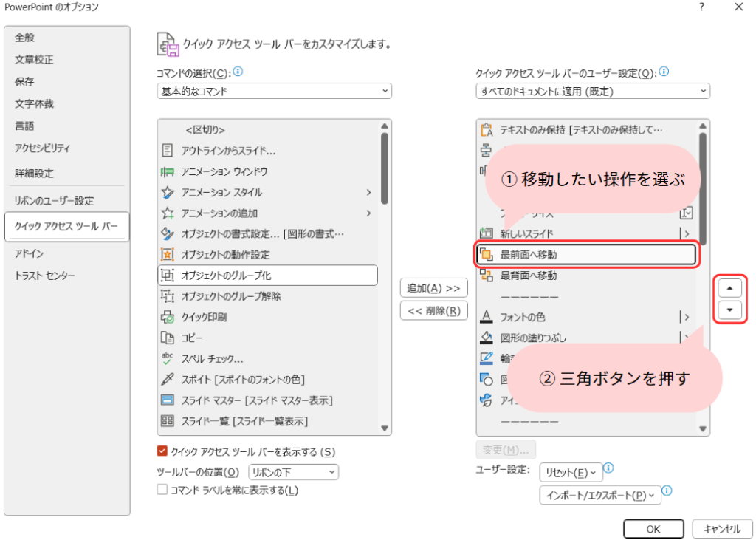This screenshot has width=756, height=540.
Task: Select the スペル チェック abc icon
Action: point(168,358)
